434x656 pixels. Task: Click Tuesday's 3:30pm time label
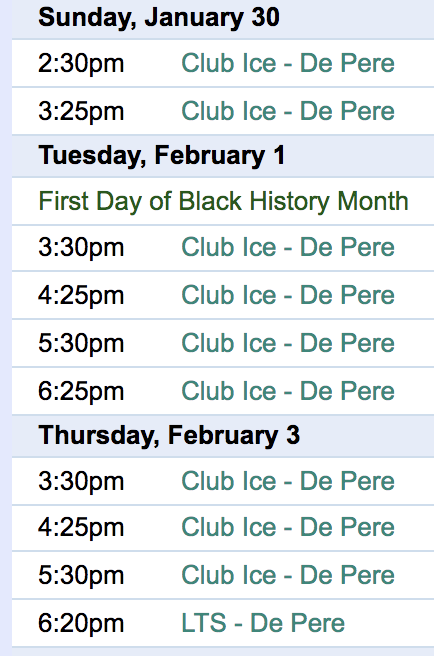click(81, 248)
